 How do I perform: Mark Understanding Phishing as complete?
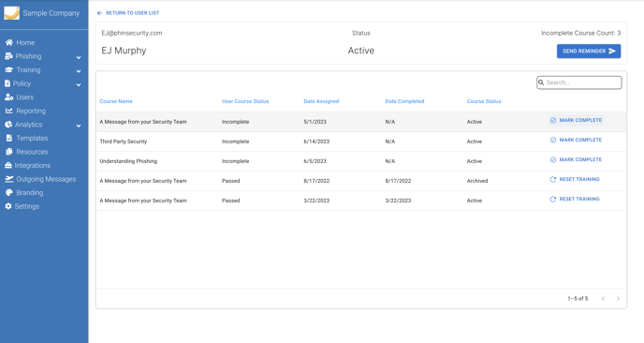576,159
